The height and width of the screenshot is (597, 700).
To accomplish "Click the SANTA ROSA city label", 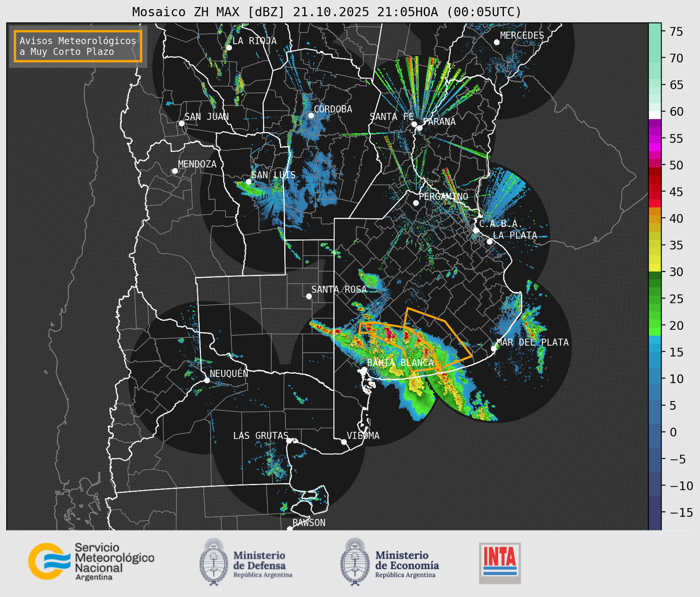I will (x=339, y=289).
